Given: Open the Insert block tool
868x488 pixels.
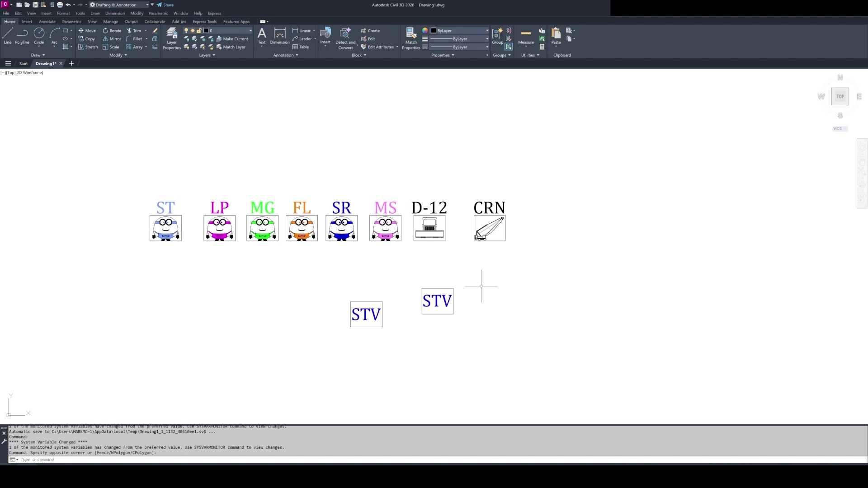Looking at the screenshot, I should tap(325, 36).
